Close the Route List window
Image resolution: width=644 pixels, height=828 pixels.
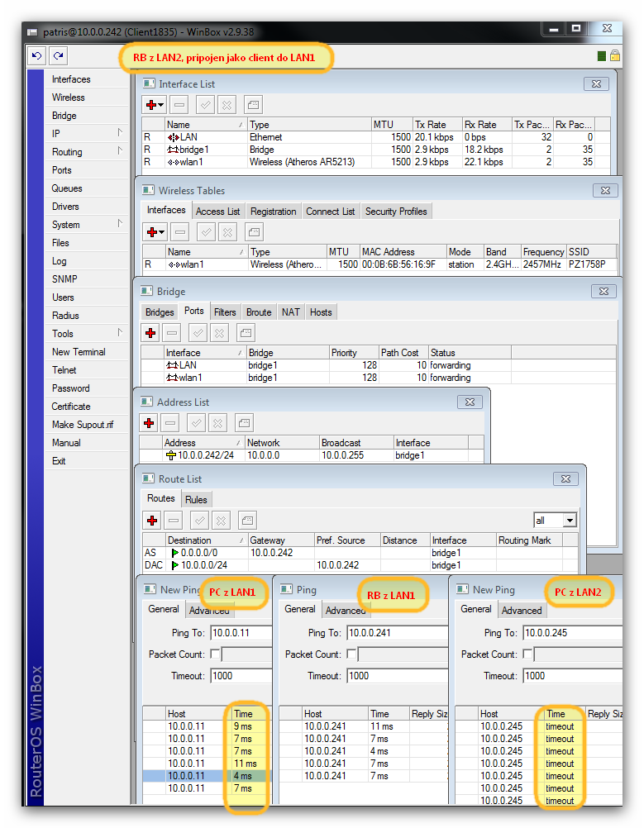tap(565, 479)
